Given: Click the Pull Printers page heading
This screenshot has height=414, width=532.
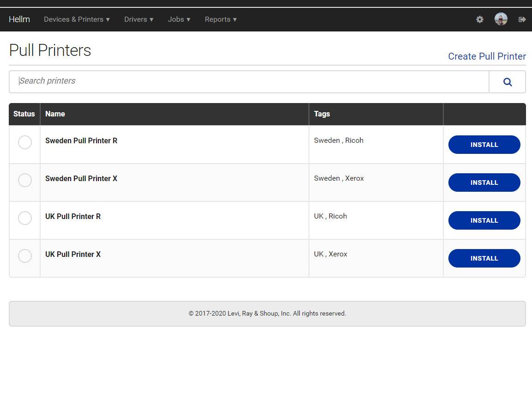Looking at the screenshot, I should click(50, 50).
